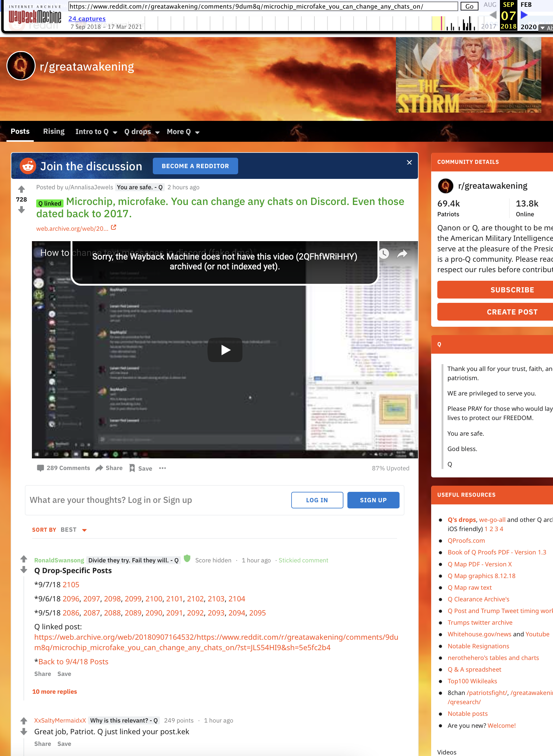Click the Wayback URL input field
This screenshot has width=553, height=756.
263,6
